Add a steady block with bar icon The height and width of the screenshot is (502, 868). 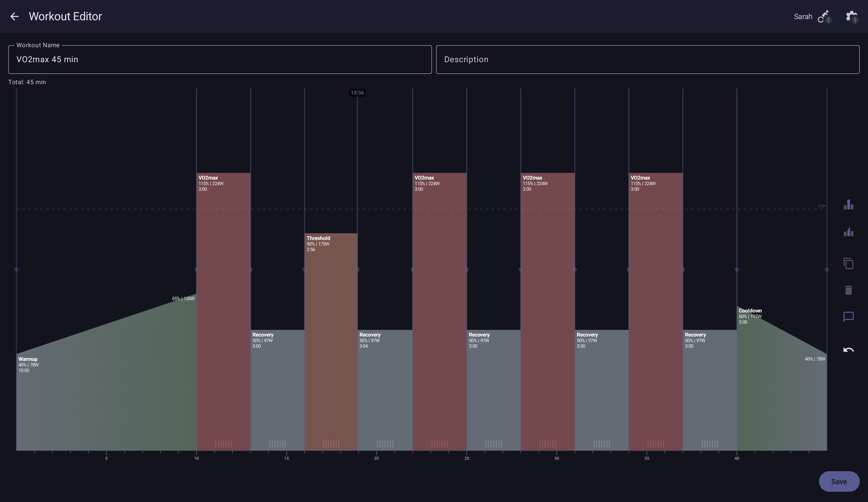point(848,205)
